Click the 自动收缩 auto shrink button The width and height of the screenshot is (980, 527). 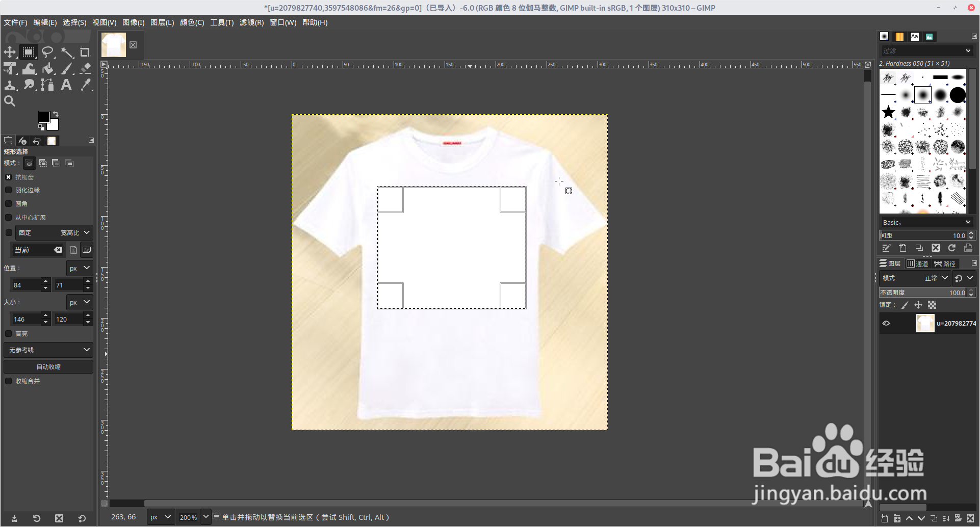(48, 367)
